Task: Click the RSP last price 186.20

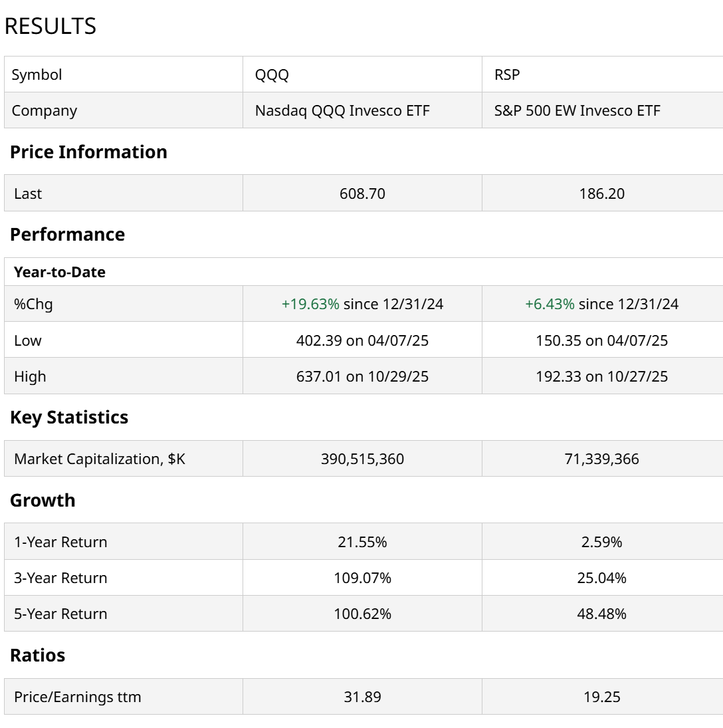Action: tap(601, 193)
